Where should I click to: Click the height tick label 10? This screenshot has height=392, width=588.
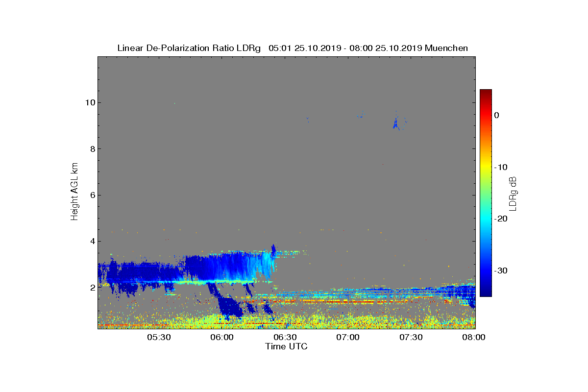pos(90,102)
